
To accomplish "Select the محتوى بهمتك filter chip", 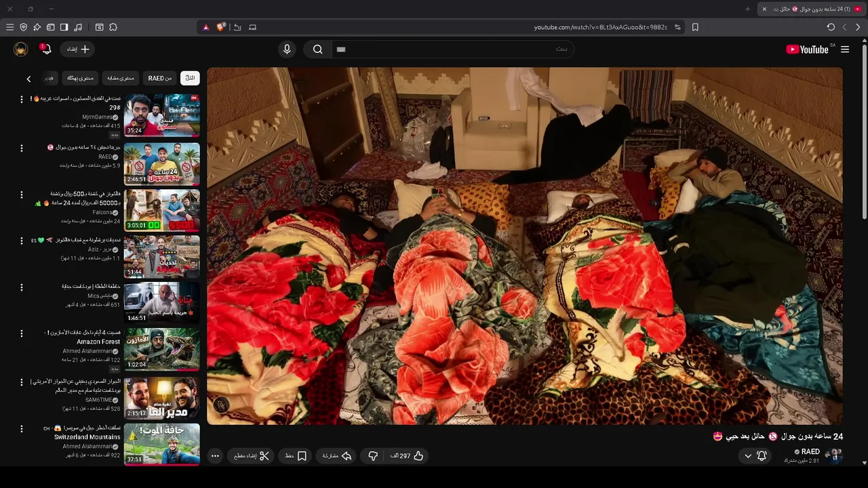I will click(80, 78).
